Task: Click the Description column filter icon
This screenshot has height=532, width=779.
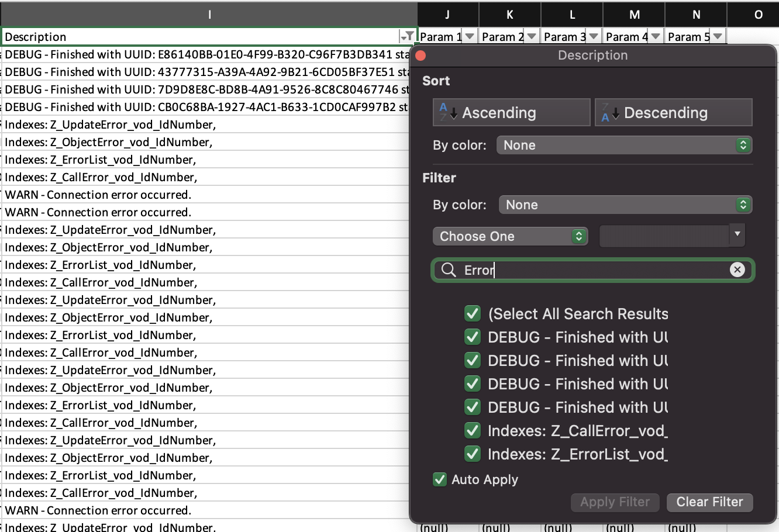Action: pos(408,37)
